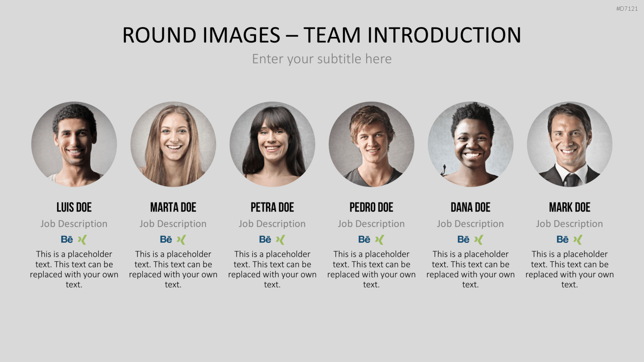Click the name 'PEDRO DOE'

click(372, 208)
